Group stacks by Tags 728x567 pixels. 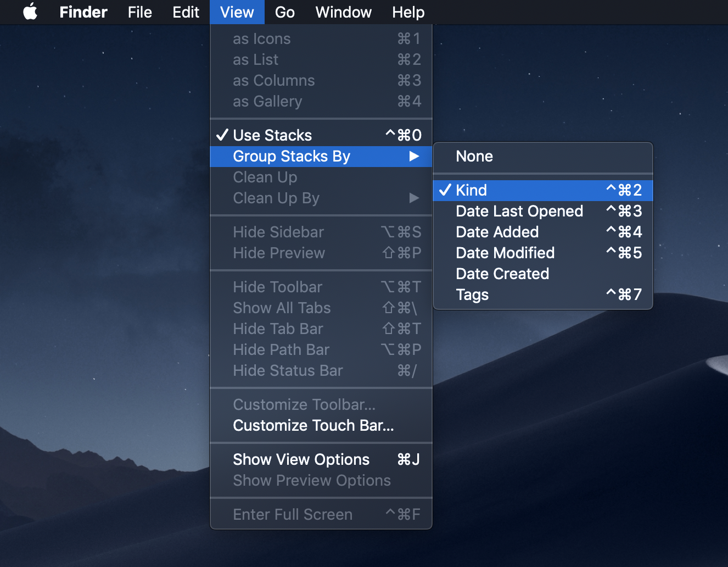pos(472,294)
